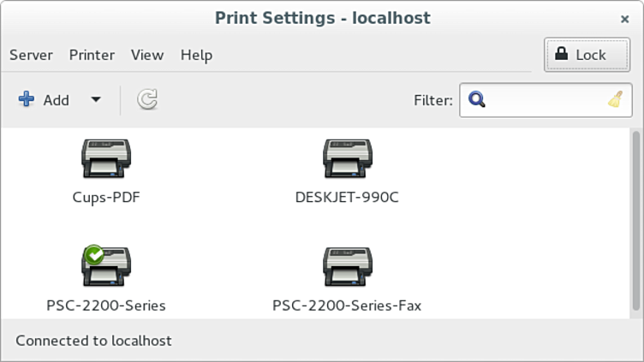
Task: Open the Help menu
Action: 196,55
